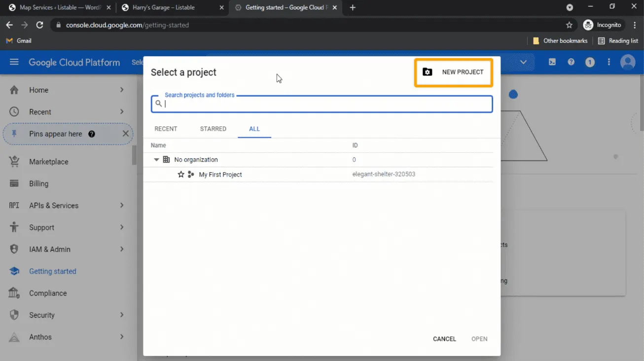The height and width of the screenshot is (361, 644).
Task: Open Marketplace from the sidebar
Action: (48, 162)
